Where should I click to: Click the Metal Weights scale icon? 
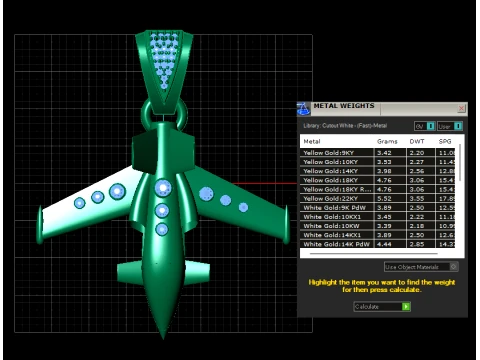click(x=303, y=109)
